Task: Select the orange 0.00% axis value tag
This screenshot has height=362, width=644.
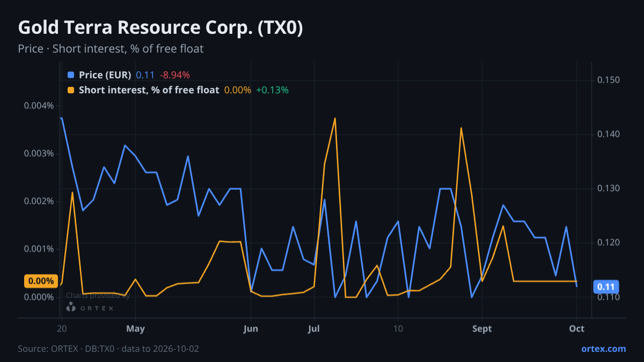Action: [x=41, y=281]
